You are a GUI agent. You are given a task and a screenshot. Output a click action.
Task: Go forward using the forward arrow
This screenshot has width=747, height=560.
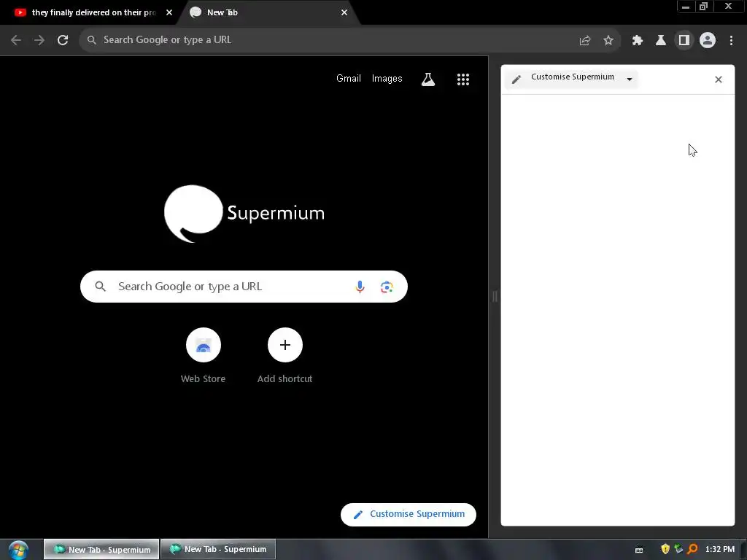pyautogui.click(x=39, y=40)
